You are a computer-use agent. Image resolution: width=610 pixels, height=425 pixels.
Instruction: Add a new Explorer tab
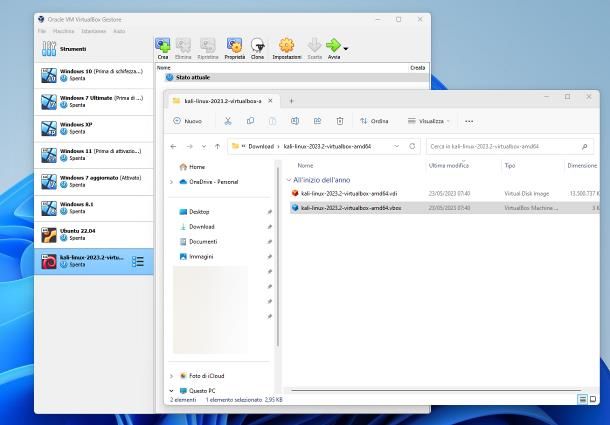tap(291, 101)
